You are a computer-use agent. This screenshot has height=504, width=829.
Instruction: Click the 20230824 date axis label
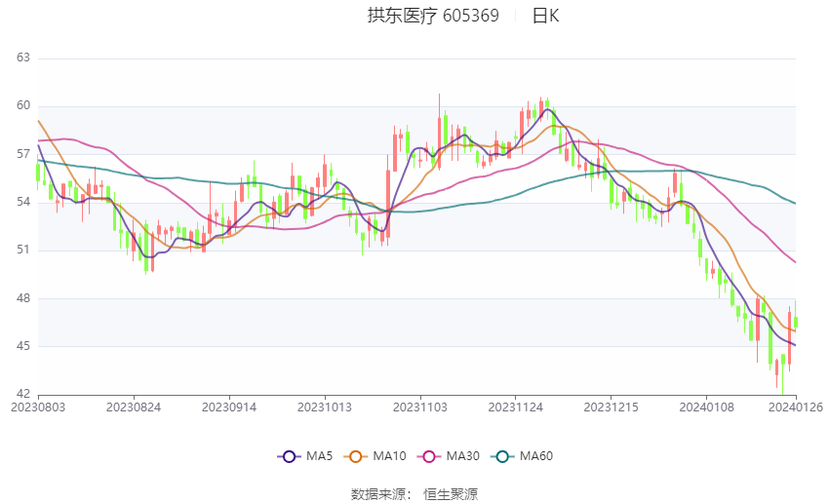point(134,407)
